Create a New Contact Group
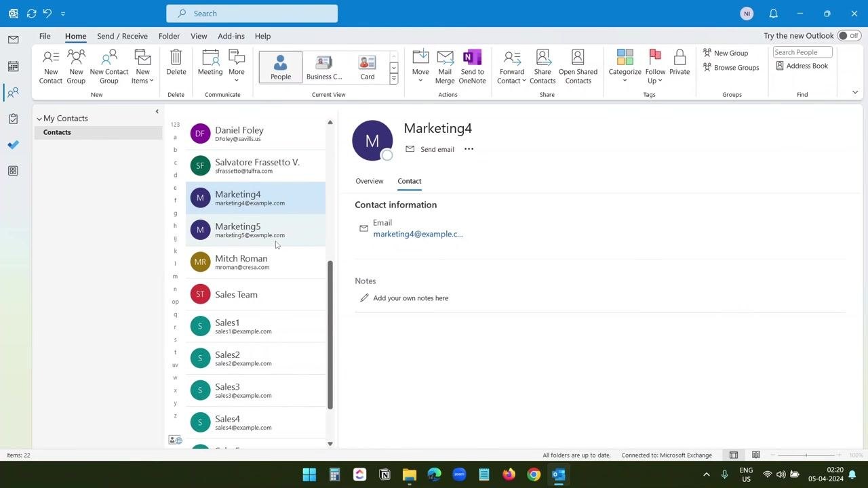Screen dimensions: 868x488 (108, 67)
